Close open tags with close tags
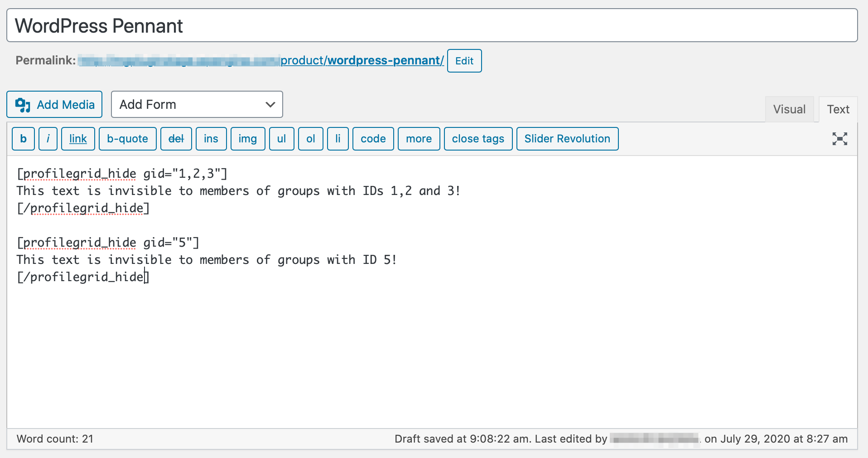868x458 pixels. coord(478,139)
